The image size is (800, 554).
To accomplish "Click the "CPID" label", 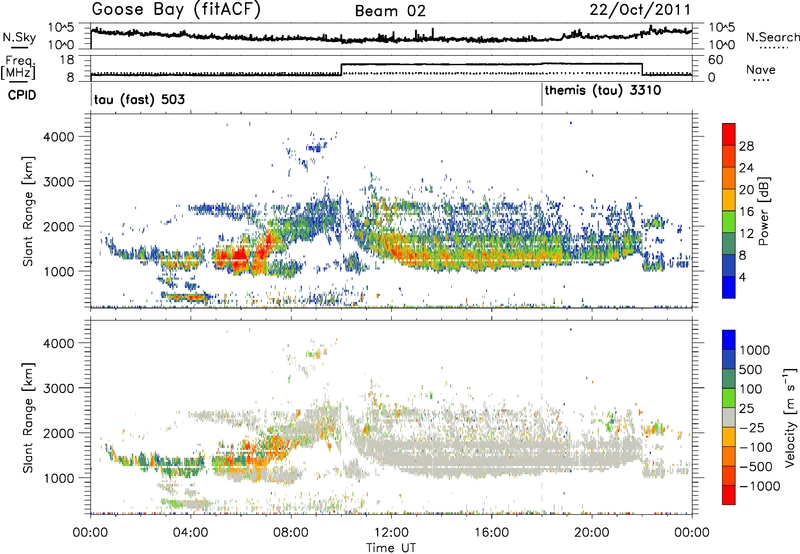I will coord(22,95).
